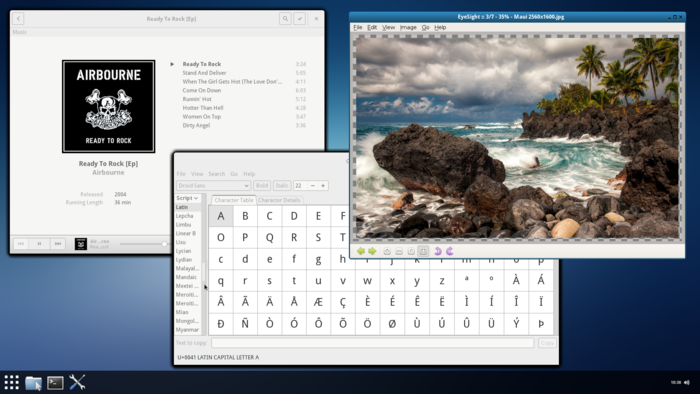Click the music playback progress slider
This screenshot has width=700, height=394.
click(143, 244)
